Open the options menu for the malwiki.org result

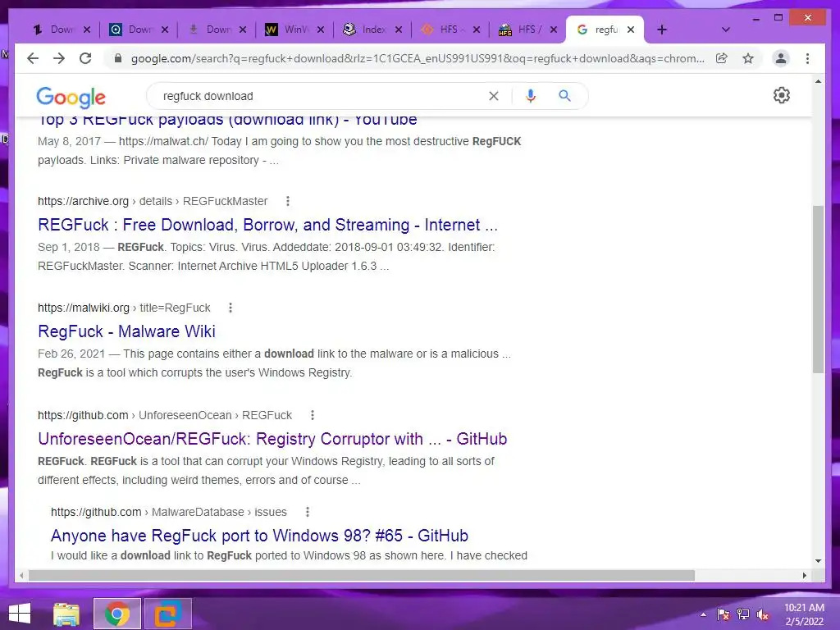point(231,308)
